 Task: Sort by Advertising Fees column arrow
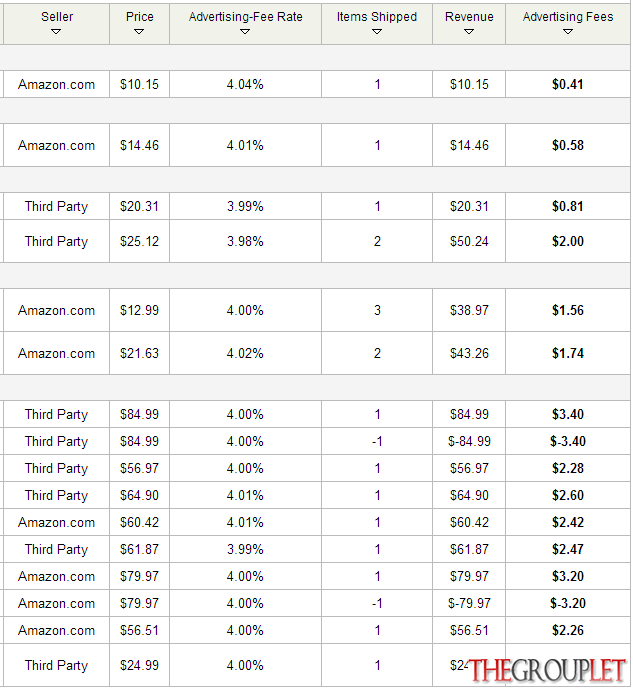pyautogui.click(x=568, y=32)
